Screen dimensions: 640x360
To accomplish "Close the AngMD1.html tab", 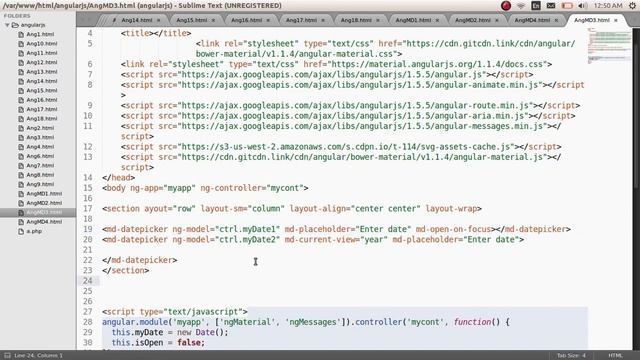I will [x=437, y=20].
